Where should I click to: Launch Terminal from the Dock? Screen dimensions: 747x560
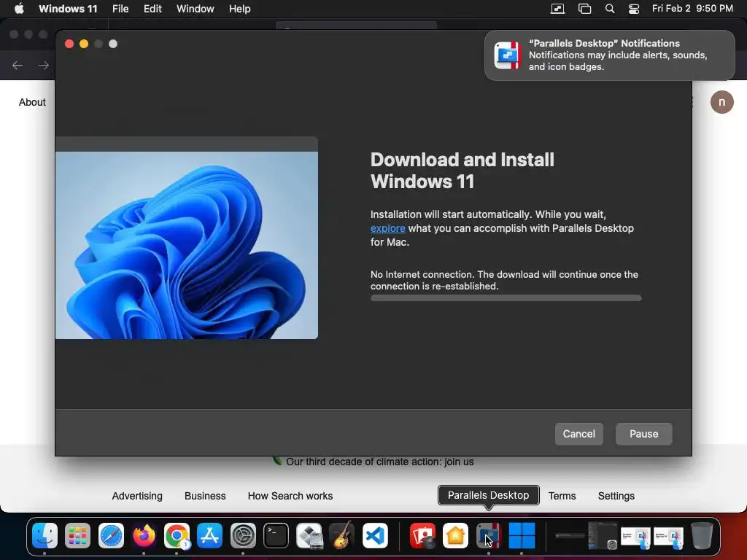276,535
